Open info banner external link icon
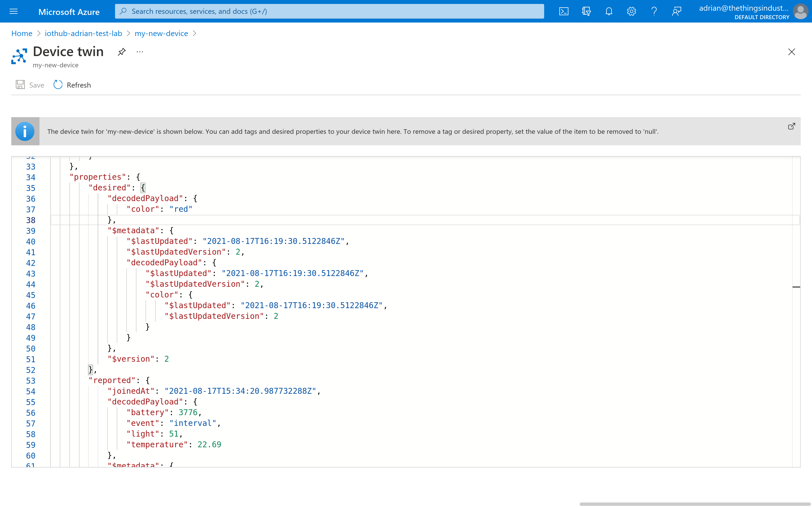 [x=791, y=126]
